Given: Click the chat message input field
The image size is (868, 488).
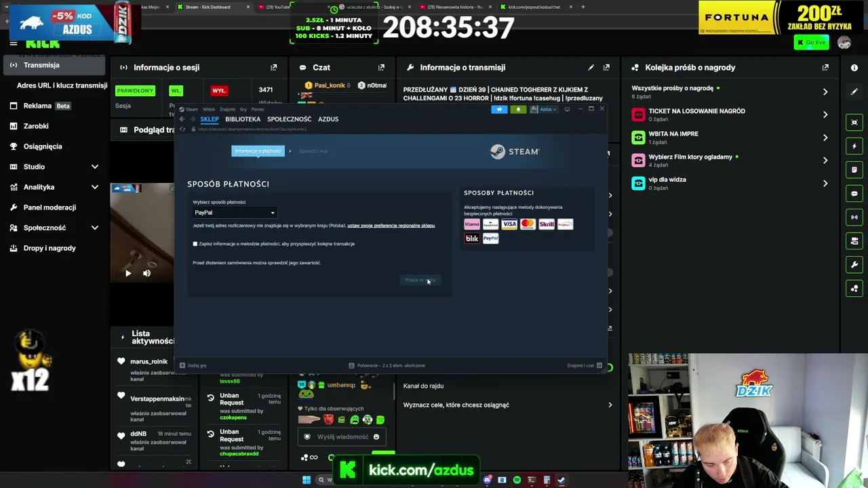Looking at the screenshot, I should click(x=342, y=436).
